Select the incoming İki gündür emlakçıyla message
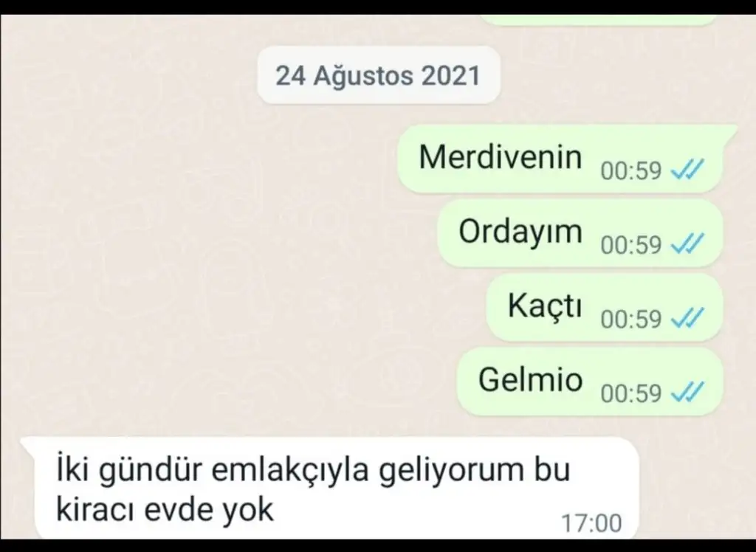The width and height of the screenshot is (756, 552). pos(330,488)
